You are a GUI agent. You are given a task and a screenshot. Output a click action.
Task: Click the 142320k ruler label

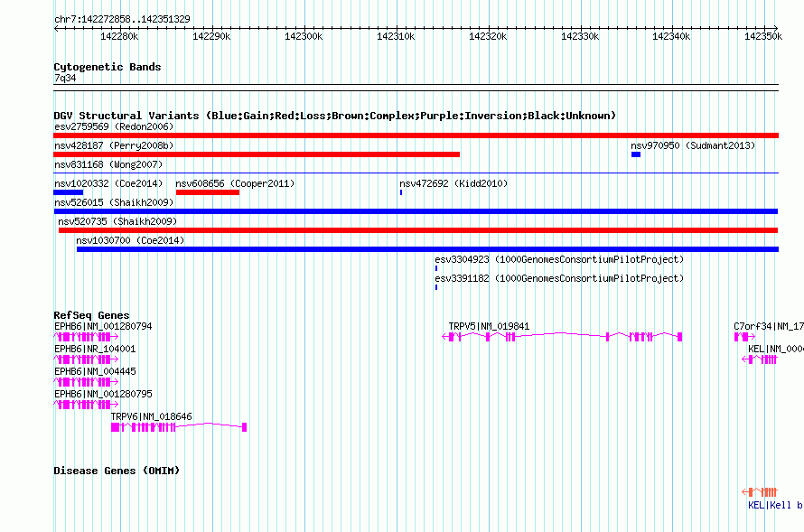tap(488, 36)
